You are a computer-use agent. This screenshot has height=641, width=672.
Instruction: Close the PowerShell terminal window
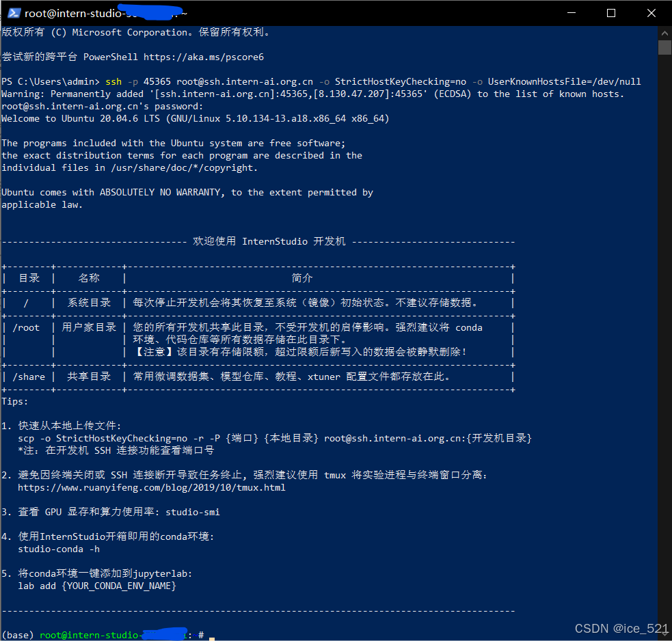click(x=651, y=13)
